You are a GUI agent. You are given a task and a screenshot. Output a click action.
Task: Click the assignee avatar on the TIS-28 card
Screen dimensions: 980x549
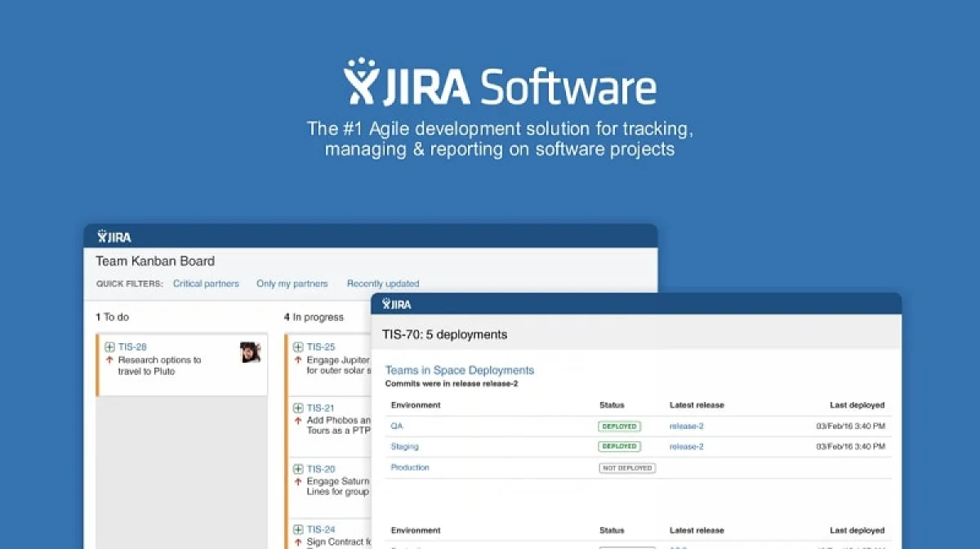(x=251, y=350)
